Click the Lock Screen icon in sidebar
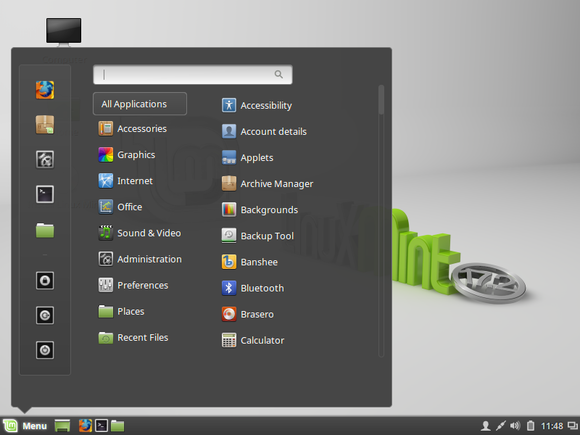This screenshot has height=435, width=580. (45, 281)
